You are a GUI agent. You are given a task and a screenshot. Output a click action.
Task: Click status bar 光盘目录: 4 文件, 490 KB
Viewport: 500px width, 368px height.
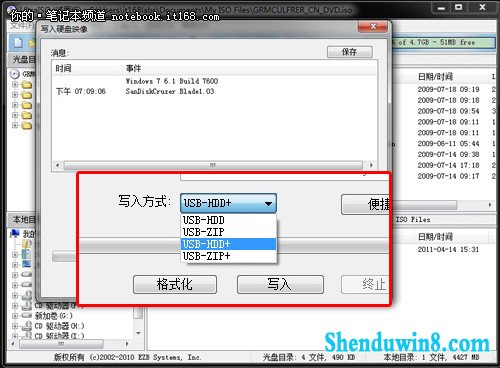coord(309,357)
